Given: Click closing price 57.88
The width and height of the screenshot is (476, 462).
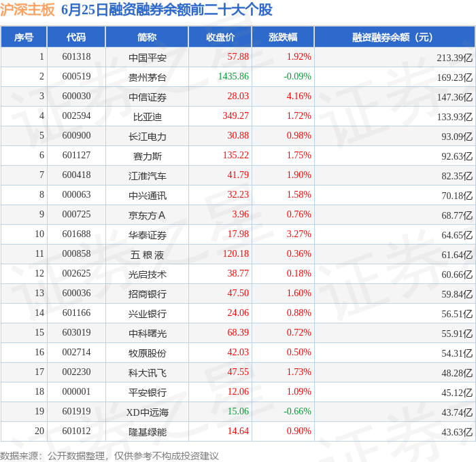Looking at the screenshot, I should (238, 56).
